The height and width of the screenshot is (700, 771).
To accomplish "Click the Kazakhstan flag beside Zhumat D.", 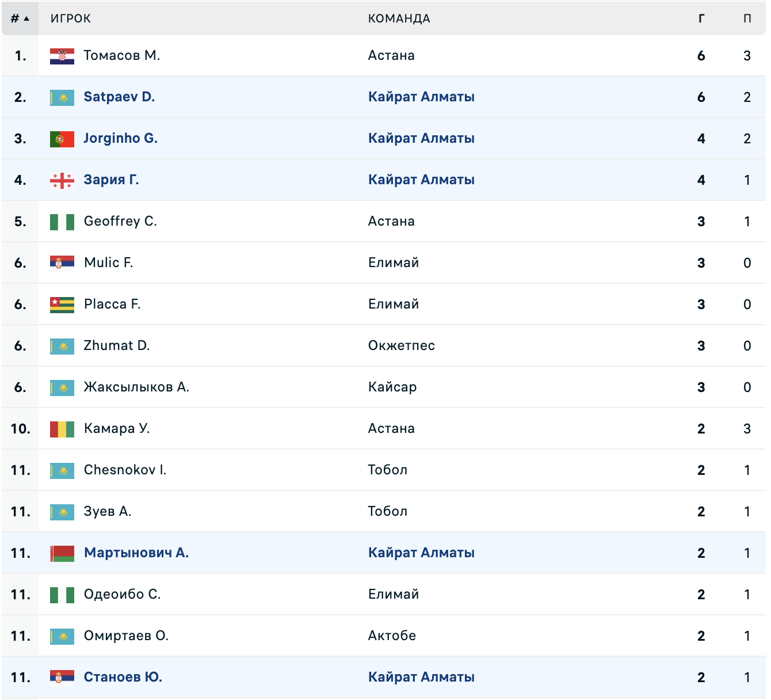I will tap(62, 346).
